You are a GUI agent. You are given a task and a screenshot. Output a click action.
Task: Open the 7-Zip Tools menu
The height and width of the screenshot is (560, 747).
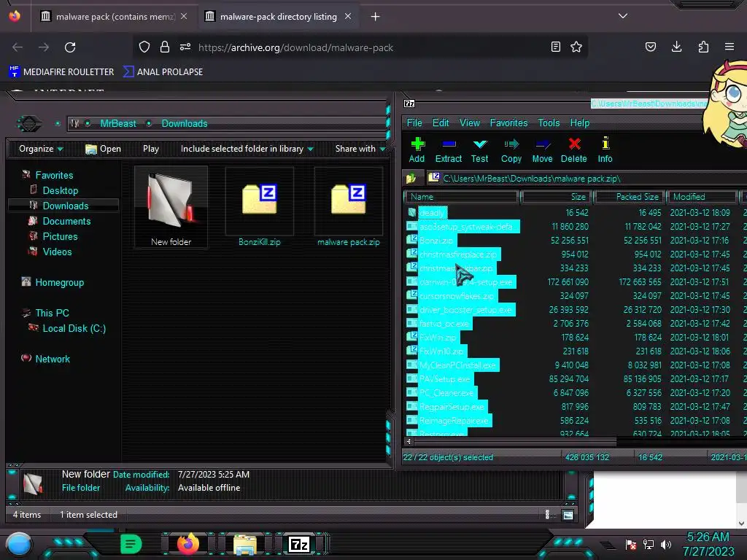coord(549,122)
